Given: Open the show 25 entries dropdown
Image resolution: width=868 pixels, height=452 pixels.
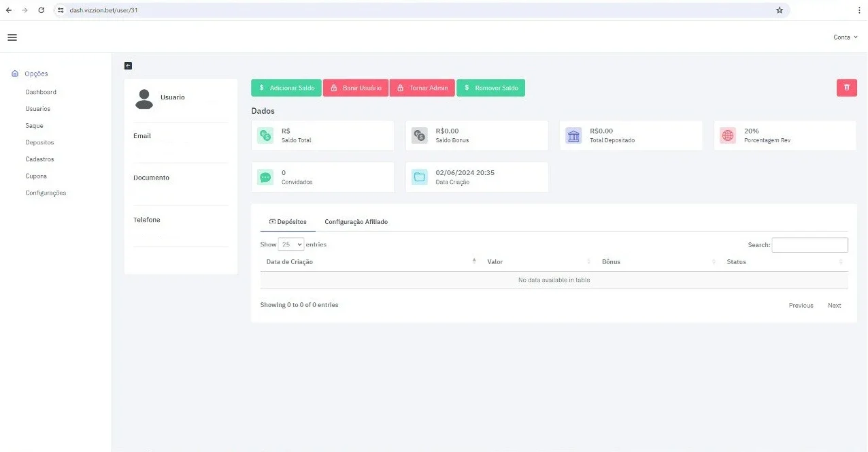Looking at the screenshot, I should pyautogui.click(x=291, y=244).
